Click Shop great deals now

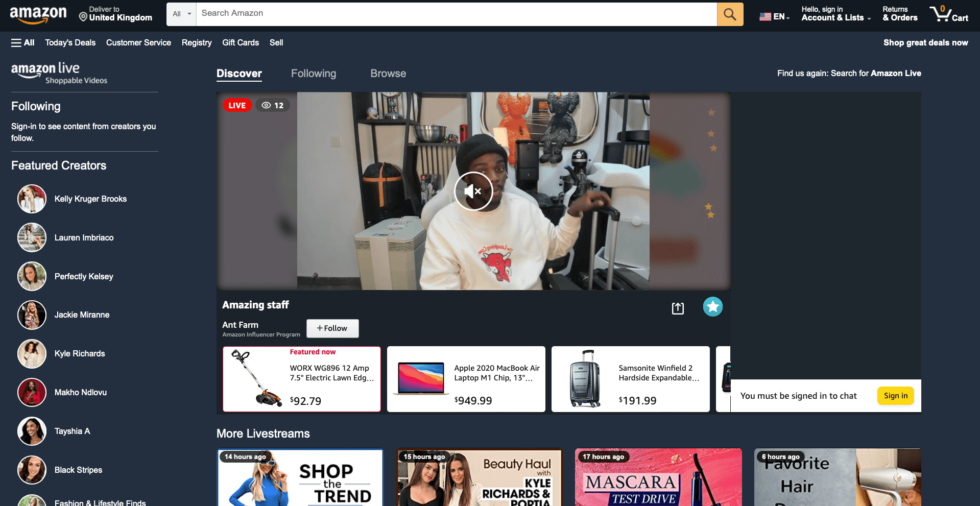click(x=925, y=43)
